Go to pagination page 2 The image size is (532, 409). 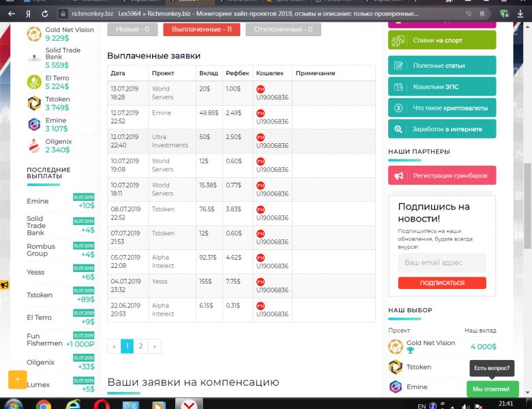pos(141,346)
